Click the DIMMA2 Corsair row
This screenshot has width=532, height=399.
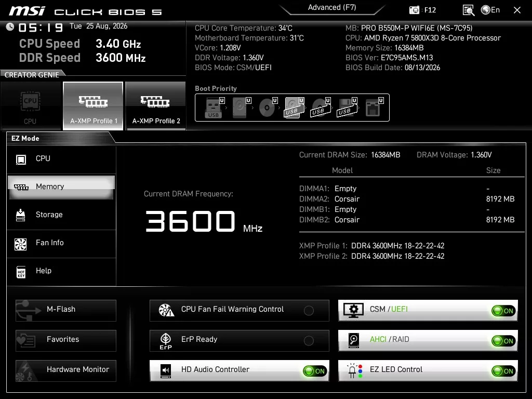click(407, 199)
